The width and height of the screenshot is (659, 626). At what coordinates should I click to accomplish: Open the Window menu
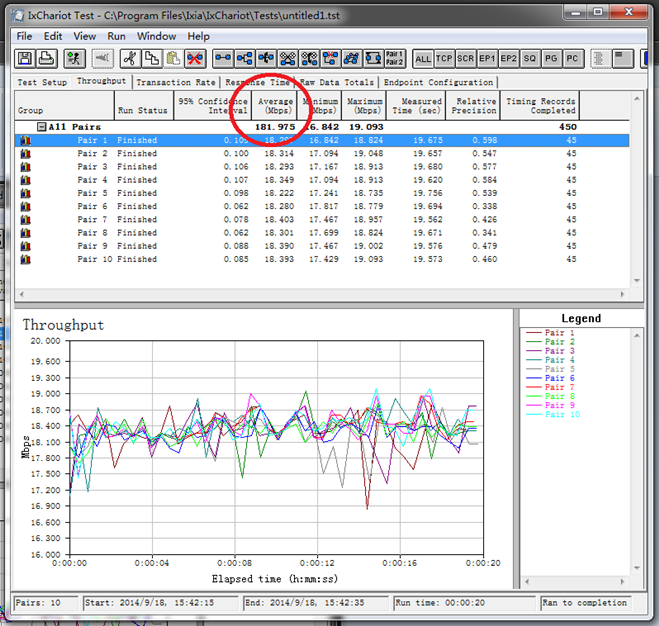(156, 37)
